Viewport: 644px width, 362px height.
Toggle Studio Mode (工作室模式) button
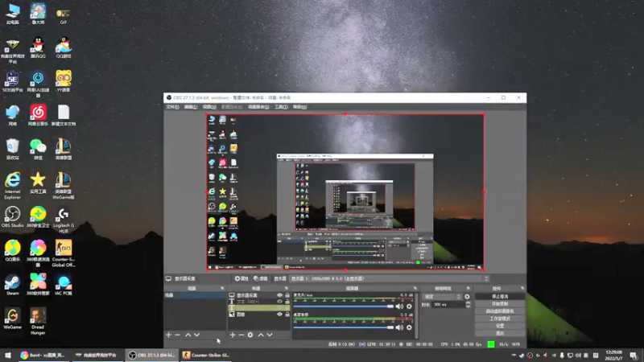(500, 319)
